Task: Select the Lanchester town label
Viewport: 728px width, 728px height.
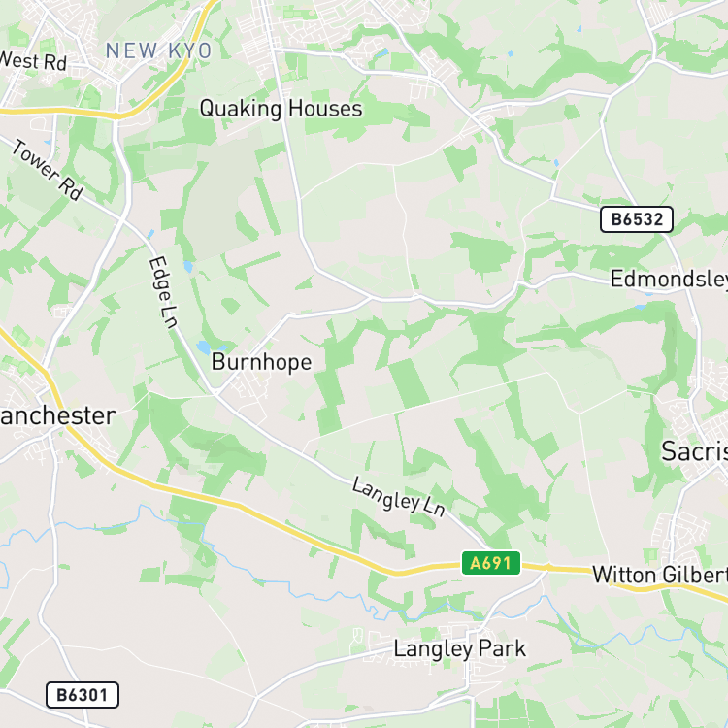Action: (57, 415)
